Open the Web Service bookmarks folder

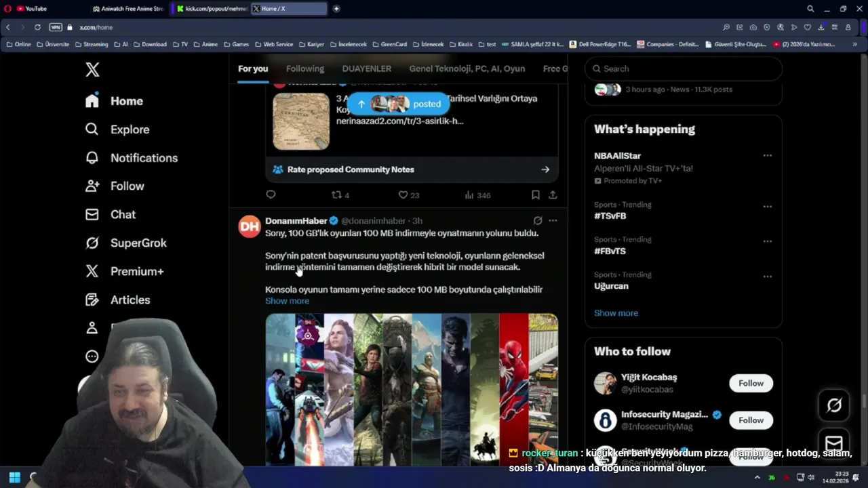[274, 44]
